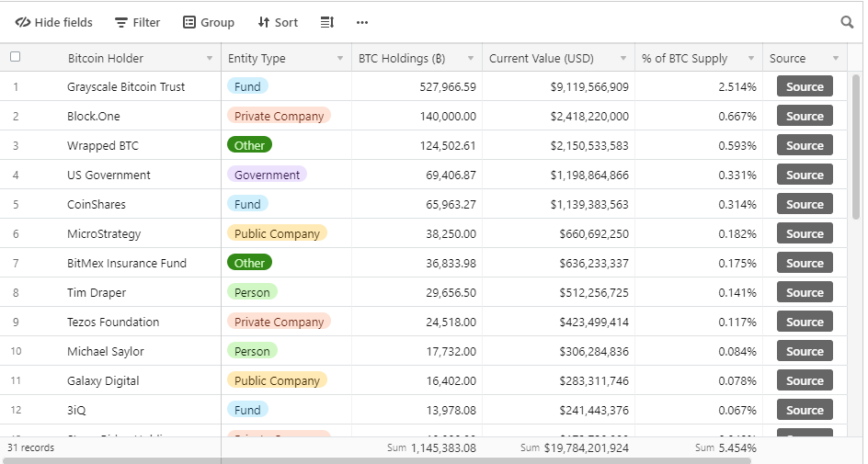Open Source for MicroStrategy
This screenshot has height=464, width=868.
pyautogui.click(x=805, y=233)
